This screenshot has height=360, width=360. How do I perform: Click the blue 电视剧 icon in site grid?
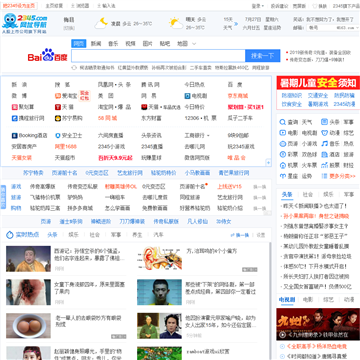pos(188,96)
